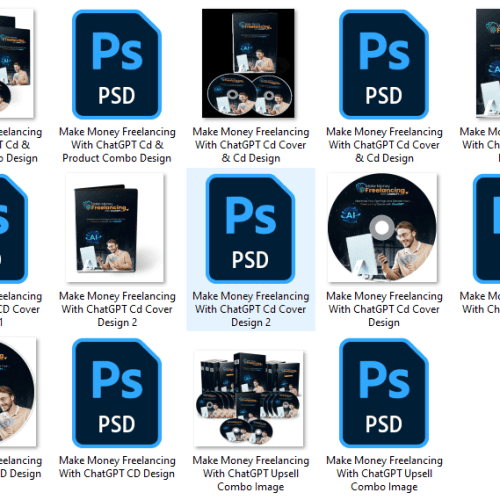Select the PSD icon for Cd Cover & Cd Design
The height and width of the screenshot is (500, 500).
[384, 64]
